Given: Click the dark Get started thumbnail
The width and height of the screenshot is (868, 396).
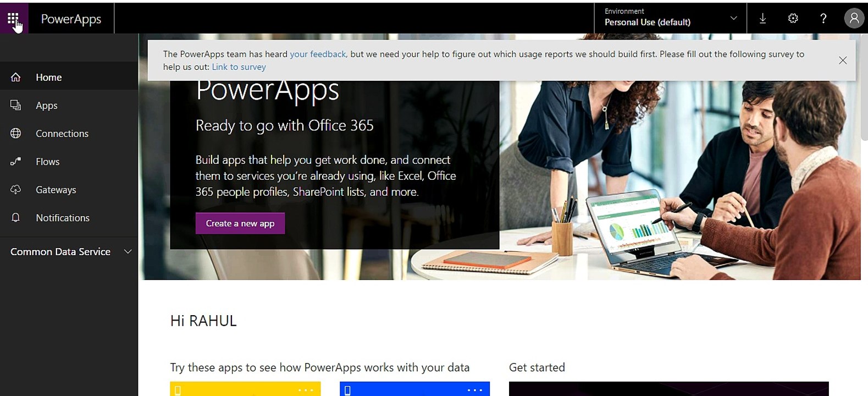Looking at the screenshot, I should (668, 389).
